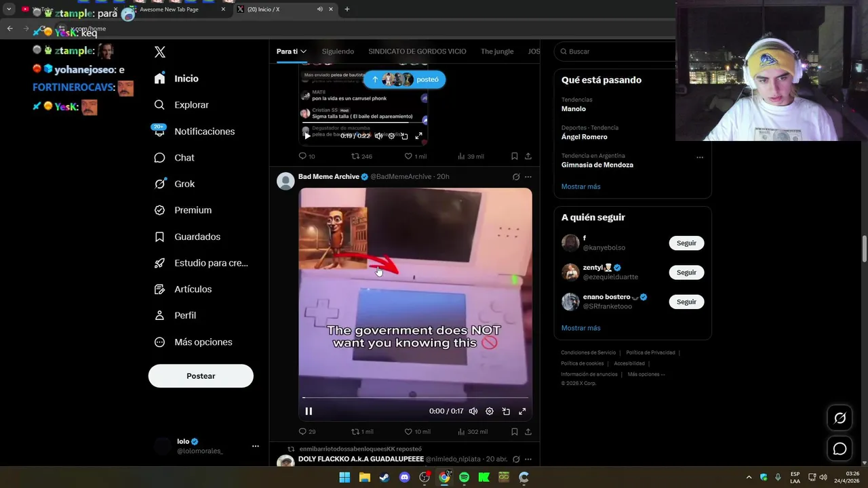
Task: Reply to Bad Meme Archive post, 29 comments
Action: [307, 432]
